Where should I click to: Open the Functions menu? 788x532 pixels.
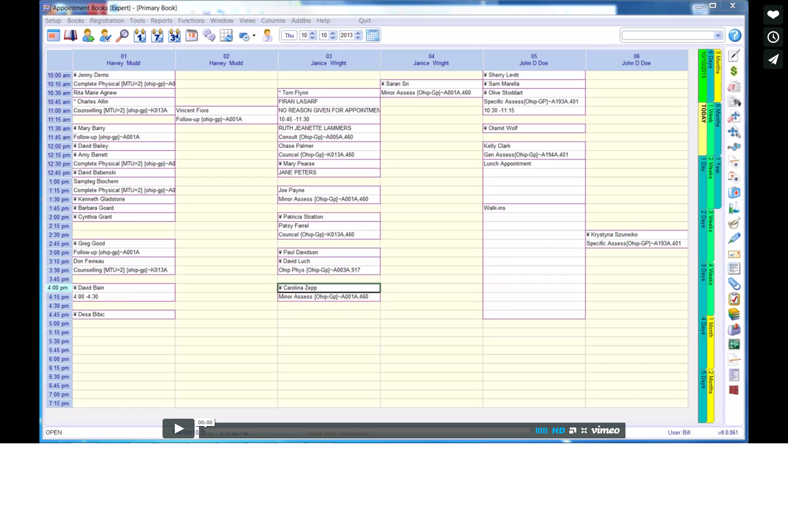(191, 21)
